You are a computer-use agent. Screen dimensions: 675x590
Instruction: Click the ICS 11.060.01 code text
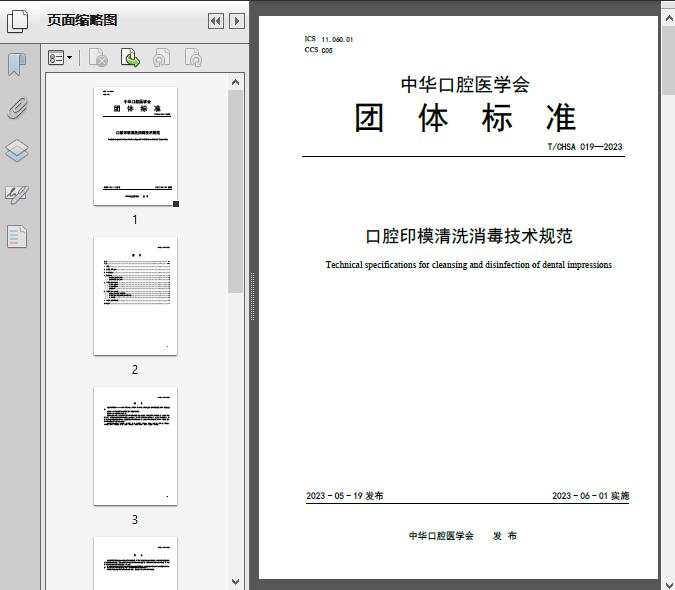(328, 39)
